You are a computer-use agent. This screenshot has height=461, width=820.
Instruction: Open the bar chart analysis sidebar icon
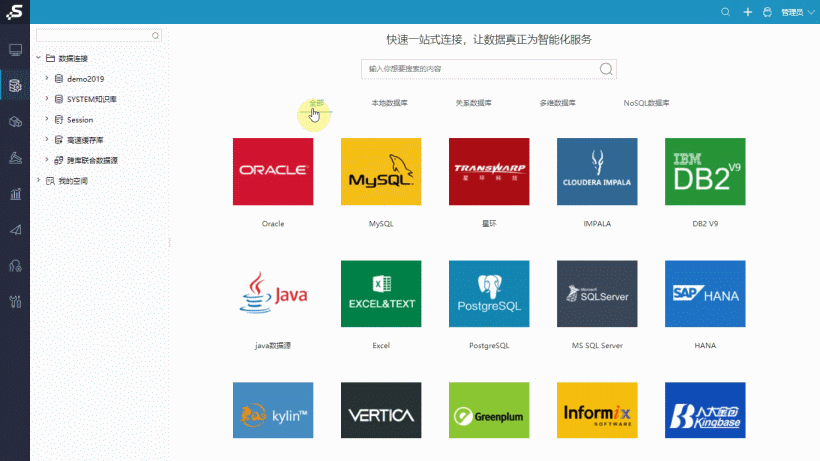tap(14, 193)
